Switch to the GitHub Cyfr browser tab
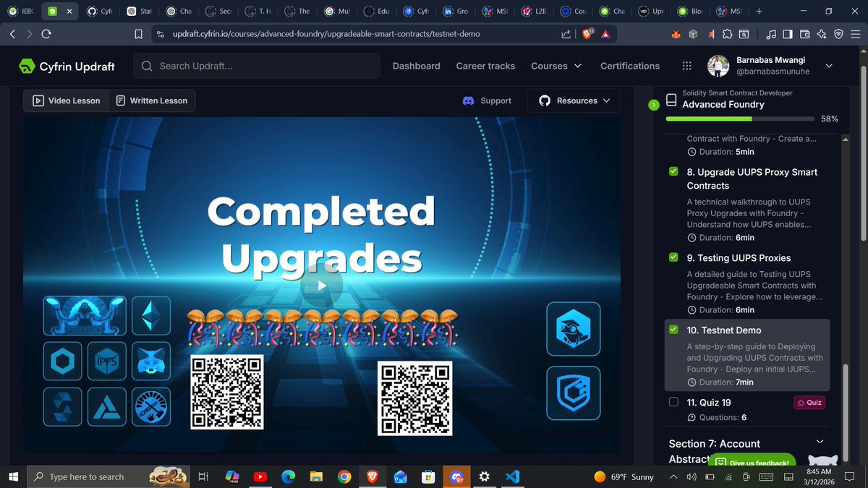This screenshot has height=488, width=868. (x=98, y=12)
